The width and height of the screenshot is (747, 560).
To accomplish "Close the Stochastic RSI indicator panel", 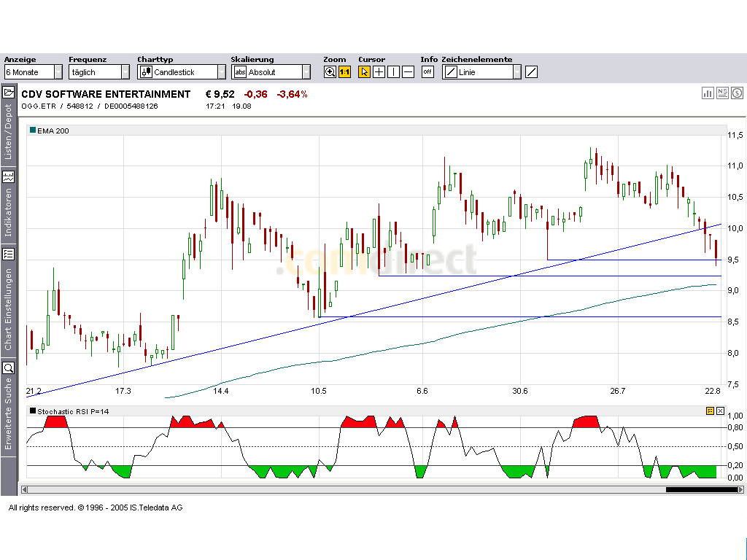I will pyautogui.click(x=720, y=411).
